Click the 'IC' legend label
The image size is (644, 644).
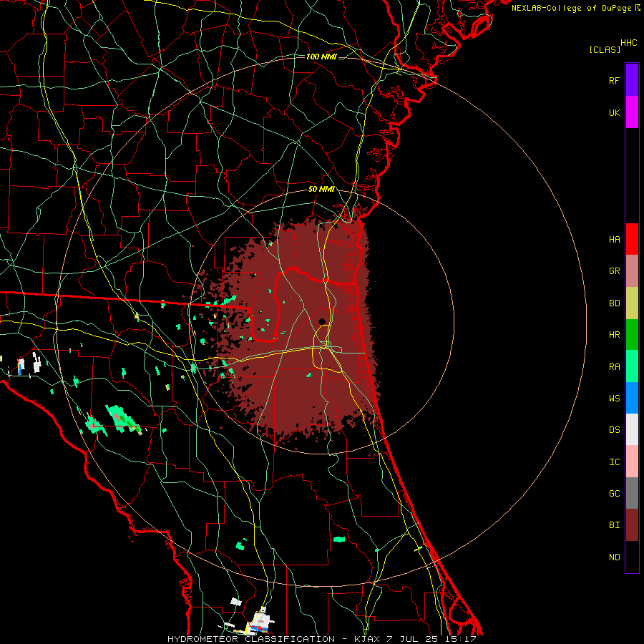tap(614, 462)
